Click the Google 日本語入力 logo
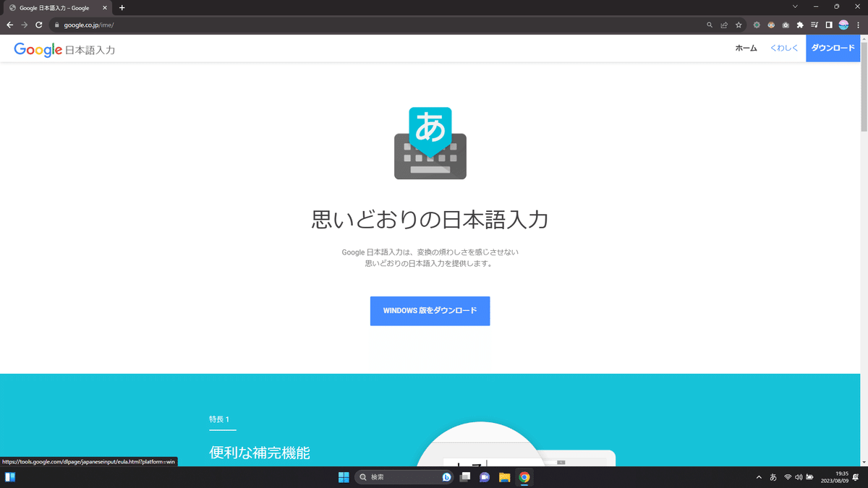 point(64,49)
